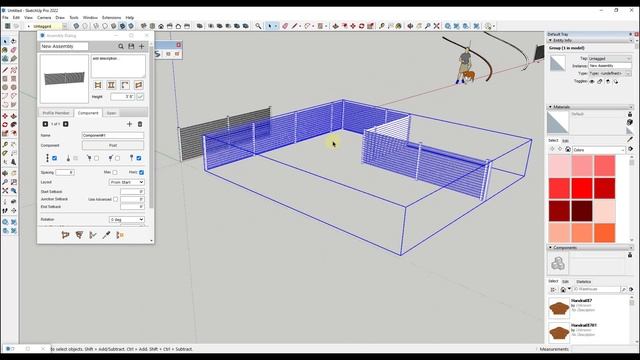
Task: Toggle the Max checkbox
Action: [115, 173]
